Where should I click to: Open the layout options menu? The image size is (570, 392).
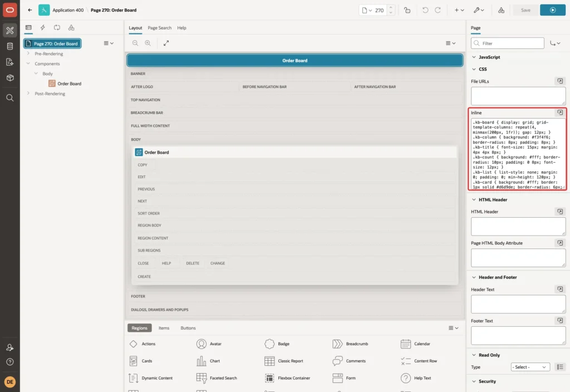pyautogui.click(x=450, y=43)
